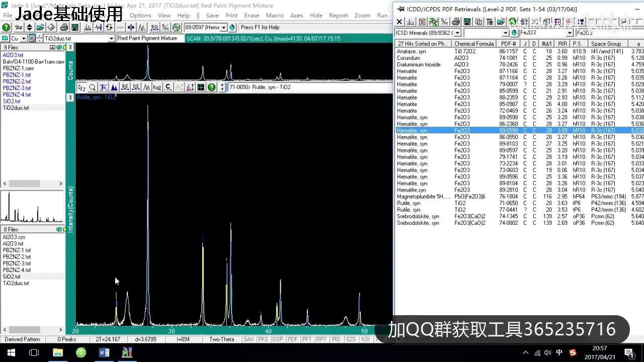Click the RPT button in the status bar
Screen dimensions: 644x362
tap(320, 339)
